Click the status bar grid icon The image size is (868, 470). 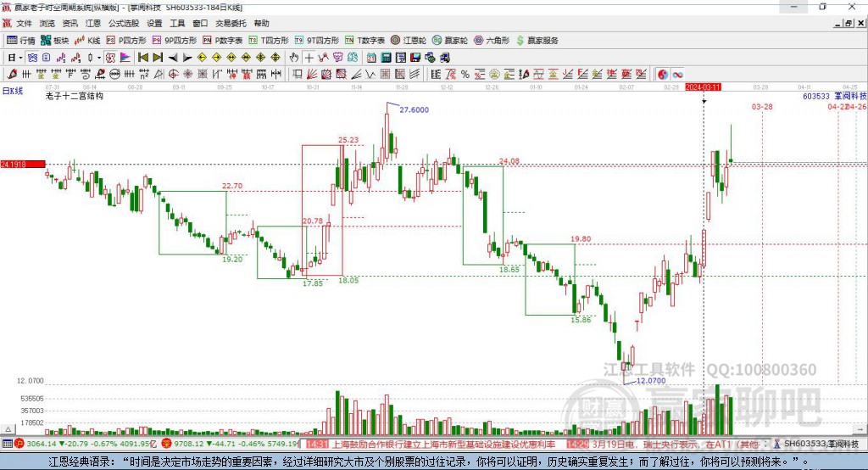click(x=7, y=444)
